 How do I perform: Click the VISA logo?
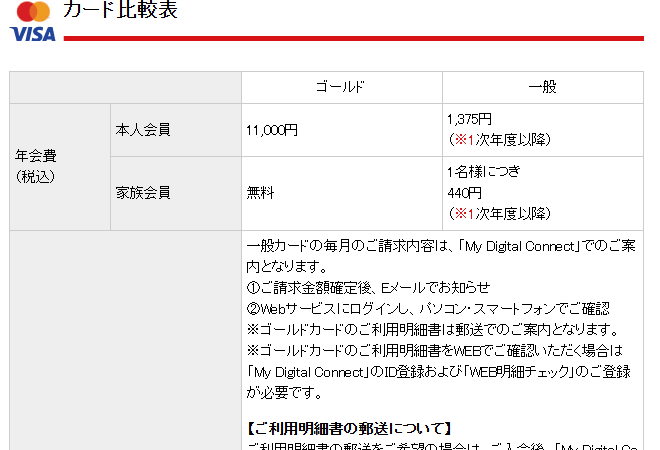[x=32, y=34]
